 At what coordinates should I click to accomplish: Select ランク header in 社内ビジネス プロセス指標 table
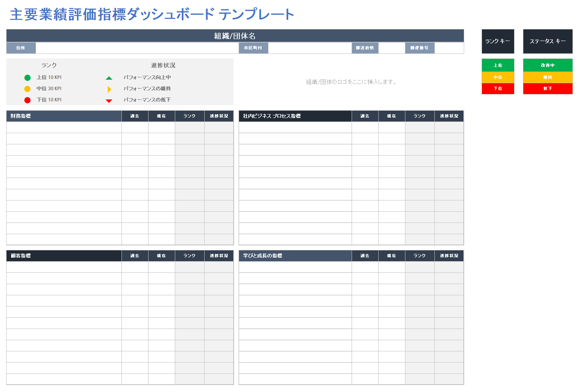click(x=420, y=116)
